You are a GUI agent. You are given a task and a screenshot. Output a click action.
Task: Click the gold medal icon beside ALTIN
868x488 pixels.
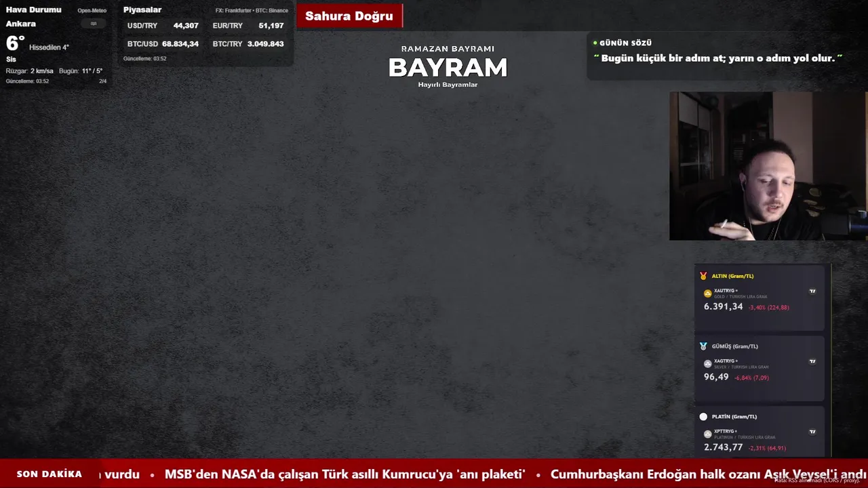click(703, 276)
